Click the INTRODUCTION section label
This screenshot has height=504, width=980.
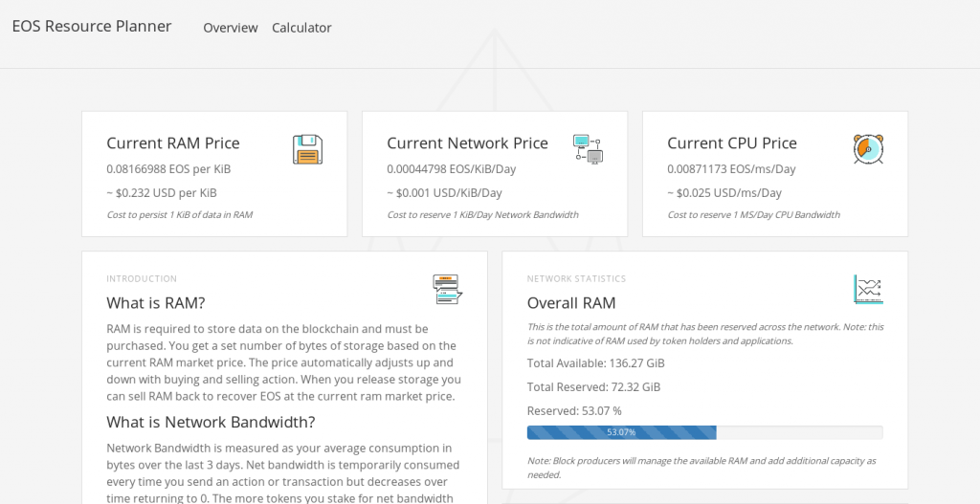[142, 279]
